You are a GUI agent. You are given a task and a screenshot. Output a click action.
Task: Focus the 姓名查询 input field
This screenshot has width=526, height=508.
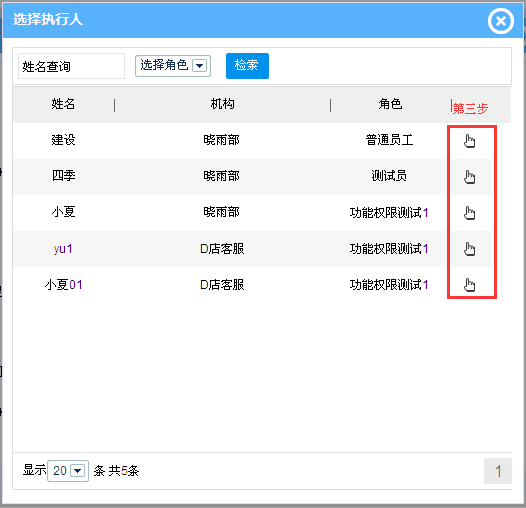click(x=71, y=66)
